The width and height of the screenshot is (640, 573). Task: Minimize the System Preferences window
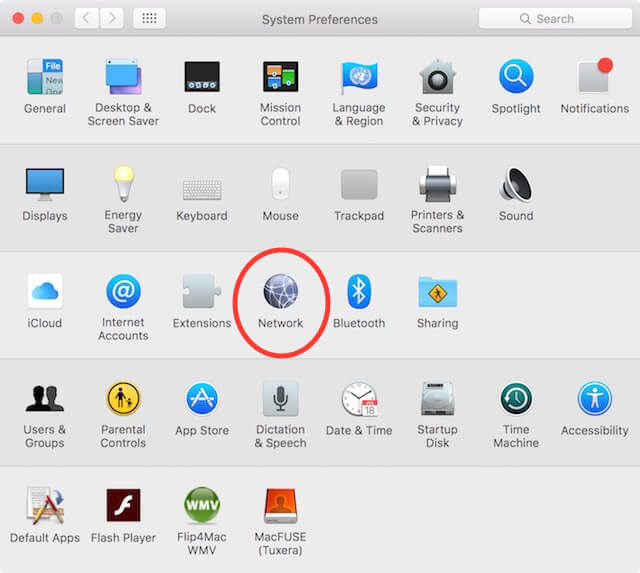click(x=38, y=18)
